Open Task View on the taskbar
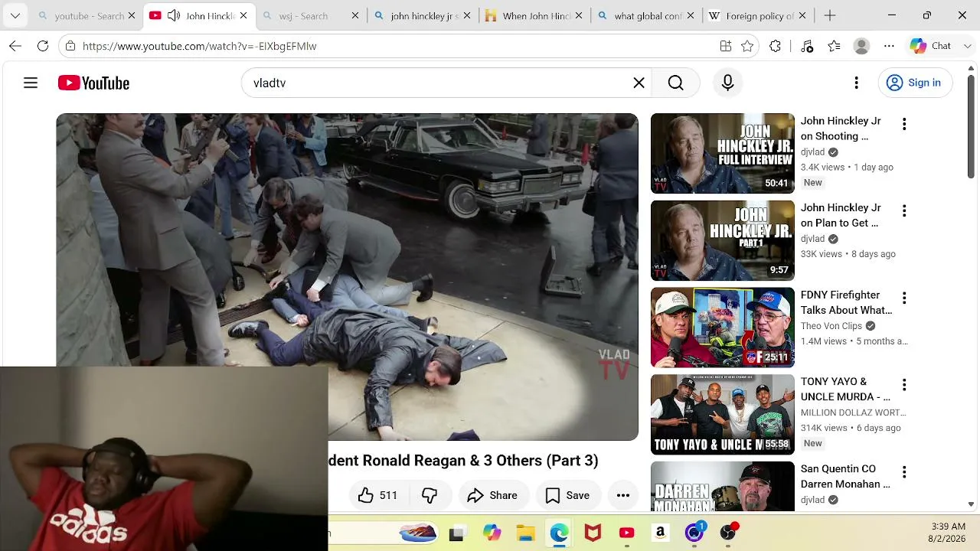This screenshot has width=980, height=551. pos(456,533)
